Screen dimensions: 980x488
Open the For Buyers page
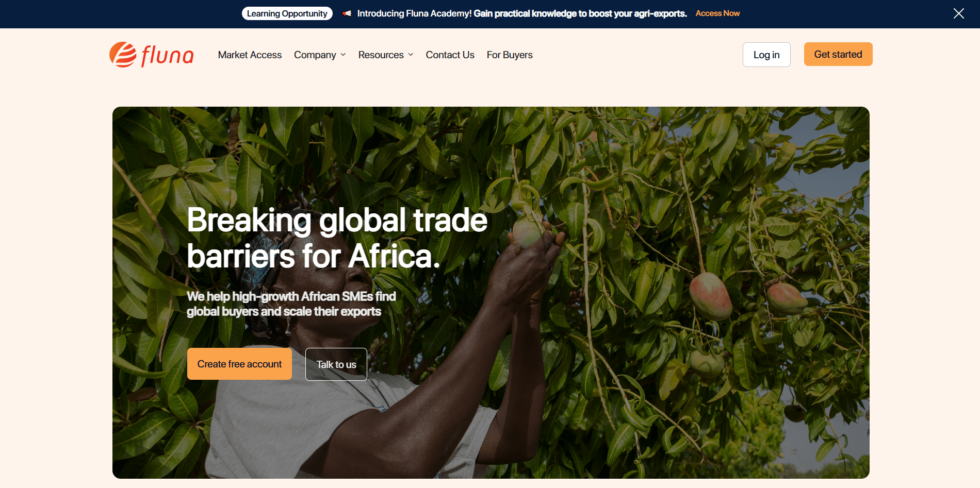pyautogui.click(x=510, y=55)
